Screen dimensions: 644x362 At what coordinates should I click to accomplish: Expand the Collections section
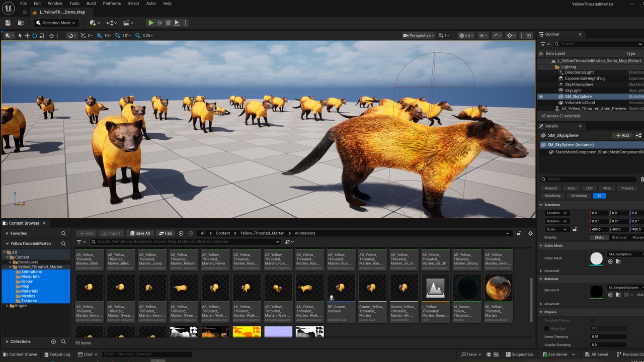point(7,341)
